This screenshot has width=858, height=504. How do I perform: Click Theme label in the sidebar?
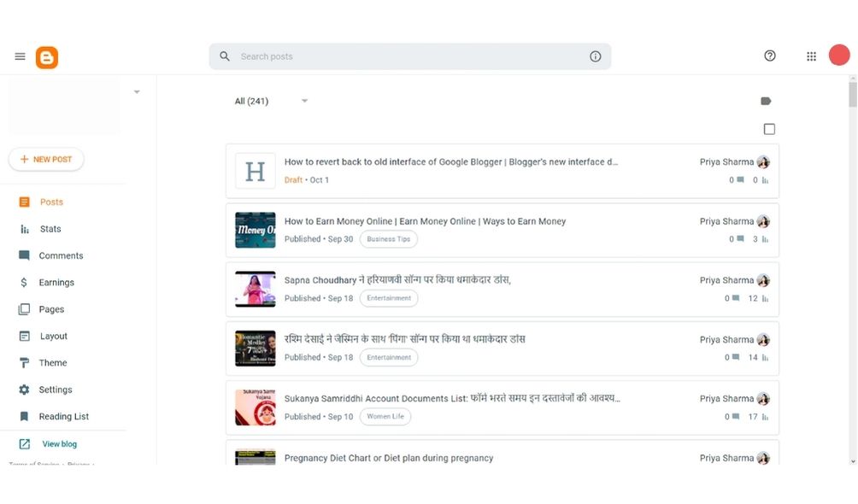click(53, 363)
